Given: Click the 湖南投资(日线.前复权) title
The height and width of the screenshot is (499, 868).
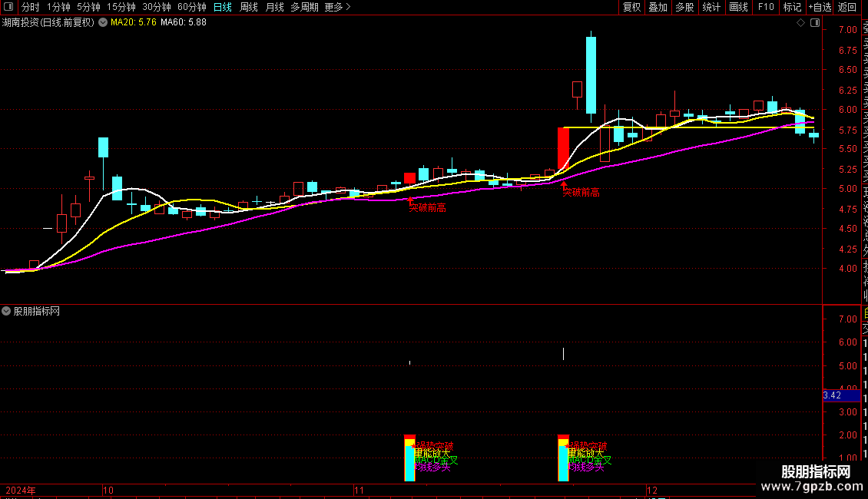Looking at the screenshot, I should pos(48,23).
